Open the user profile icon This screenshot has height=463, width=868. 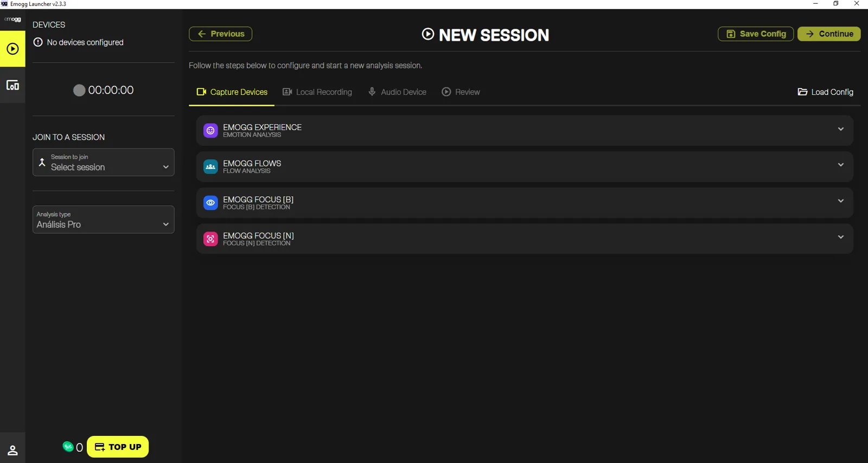point(12,450)
